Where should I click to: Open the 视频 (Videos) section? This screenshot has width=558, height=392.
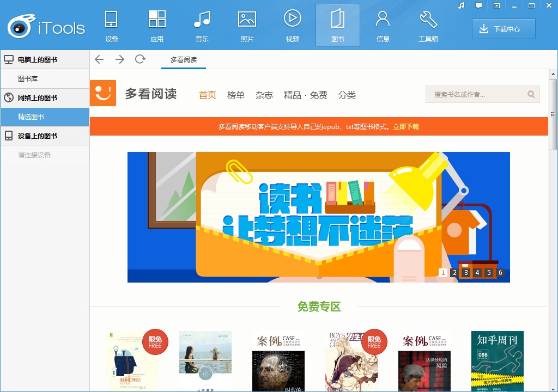point(293,25)
